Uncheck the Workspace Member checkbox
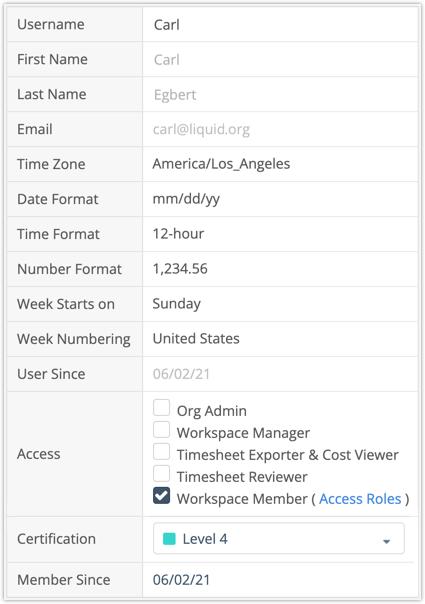Image resolution: width=425 pixels, height=604 pixels. coord(161,496)
